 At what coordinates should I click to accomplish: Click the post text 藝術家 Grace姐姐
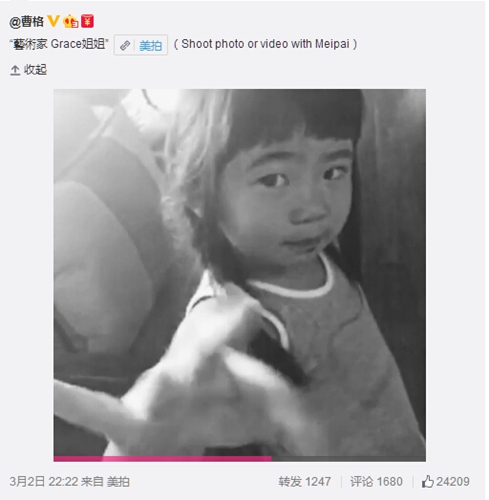pos(59,44)
